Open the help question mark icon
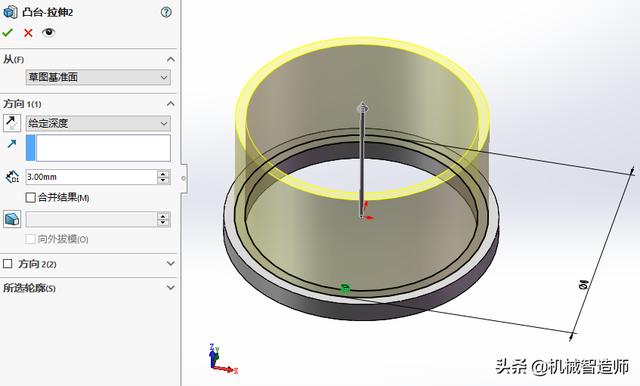The image size is (640, 386). coord(166,12)
